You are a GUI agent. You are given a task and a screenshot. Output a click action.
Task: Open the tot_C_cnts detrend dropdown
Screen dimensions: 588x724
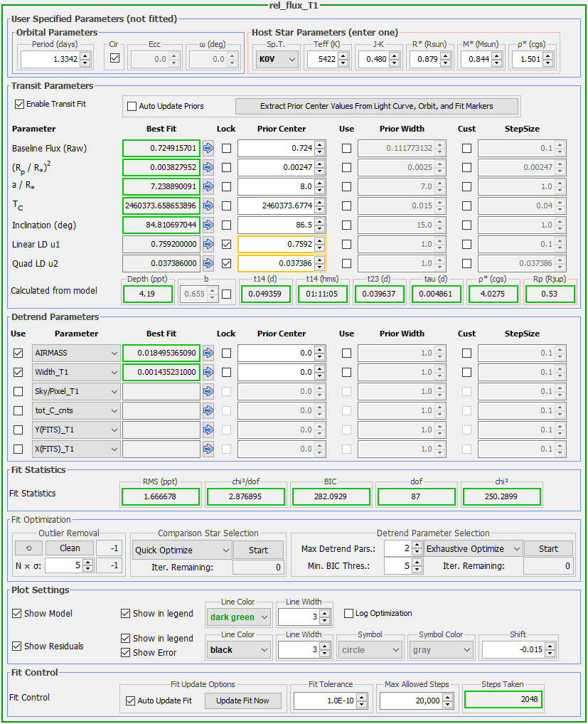(x=76, y=410)
